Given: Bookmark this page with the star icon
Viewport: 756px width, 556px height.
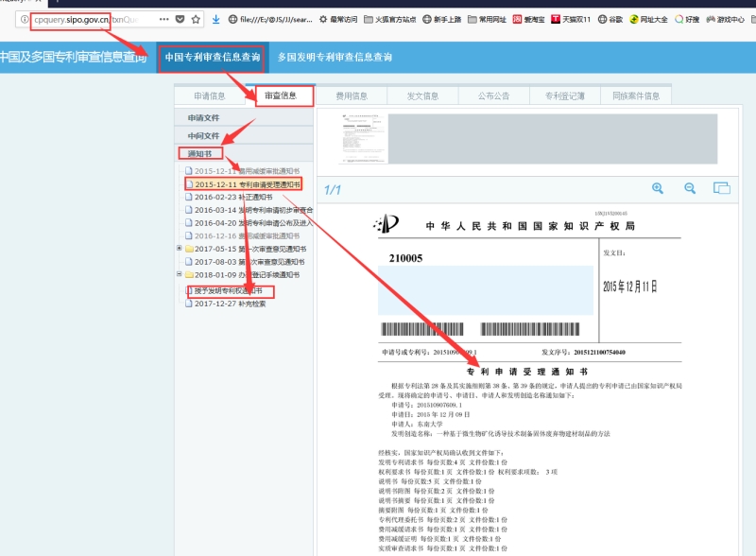Looking at the screenshot, I should point(196,19).
